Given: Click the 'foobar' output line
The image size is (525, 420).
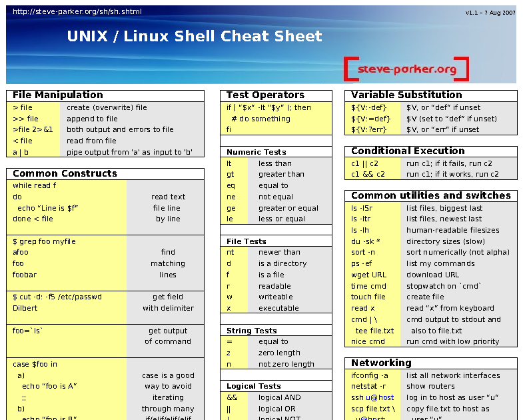Looking at the screenshot, I should click(25, 275).
